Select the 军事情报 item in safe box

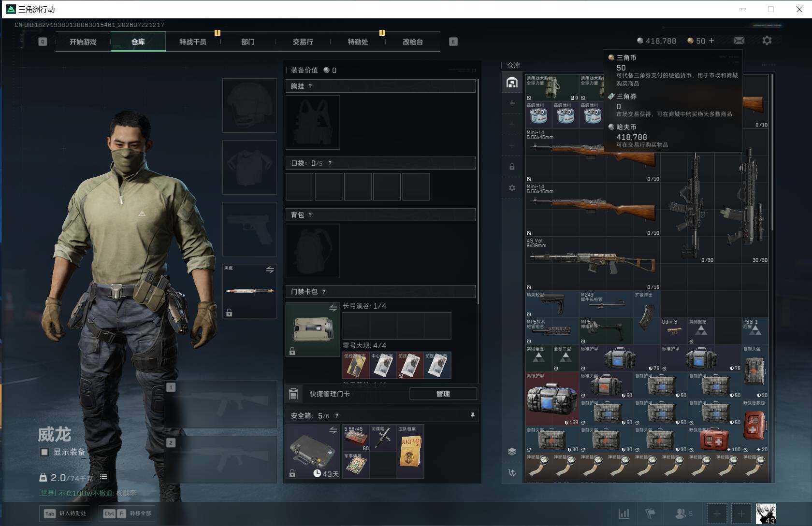356,465
